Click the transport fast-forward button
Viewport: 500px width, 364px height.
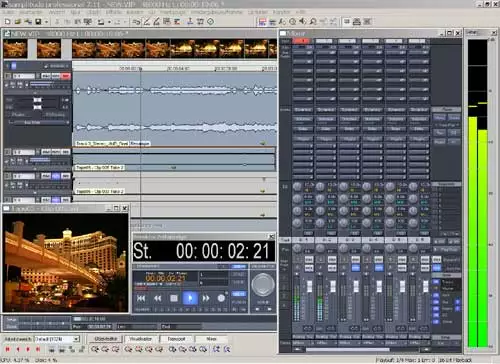click(x=206, y=298)
